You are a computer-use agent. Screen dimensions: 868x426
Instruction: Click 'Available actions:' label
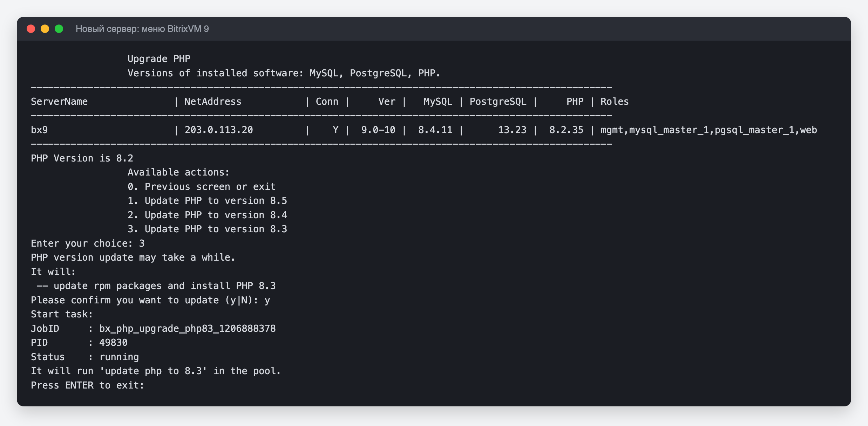coord(178,172)
